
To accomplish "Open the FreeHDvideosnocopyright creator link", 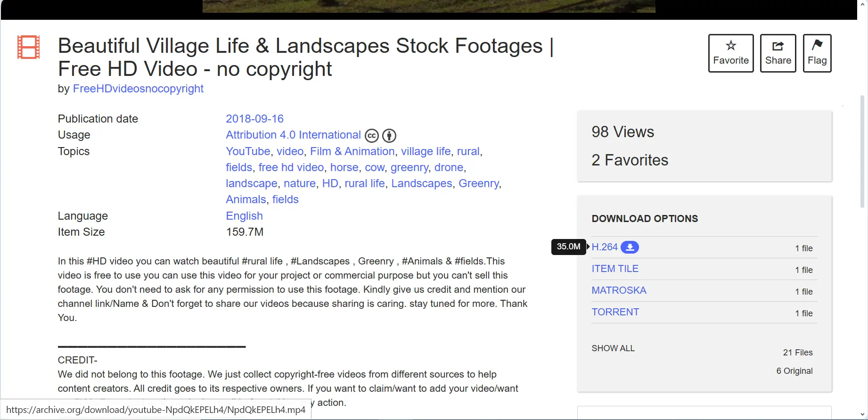I will click(138, 89).
